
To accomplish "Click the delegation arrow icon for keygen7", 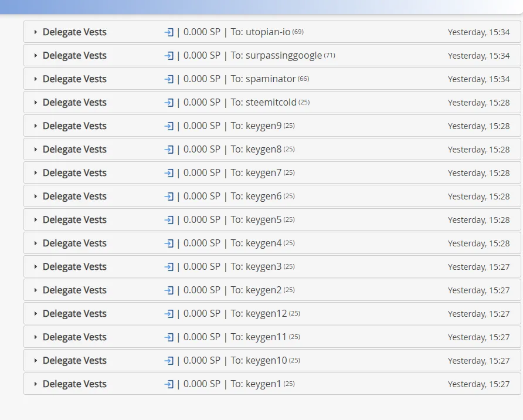I will (x=169, y=173).
